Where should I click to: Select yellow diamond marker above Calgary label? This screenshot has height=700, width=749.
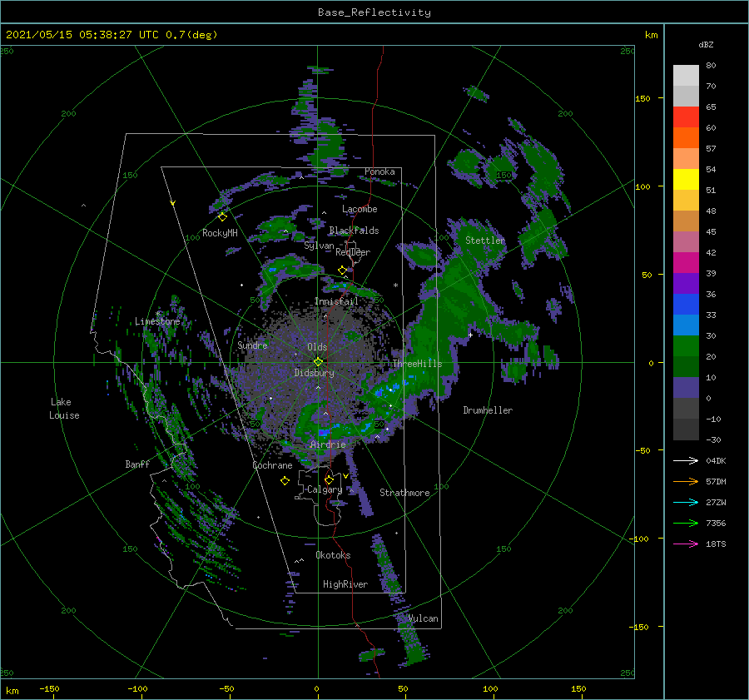pos(329,479)
